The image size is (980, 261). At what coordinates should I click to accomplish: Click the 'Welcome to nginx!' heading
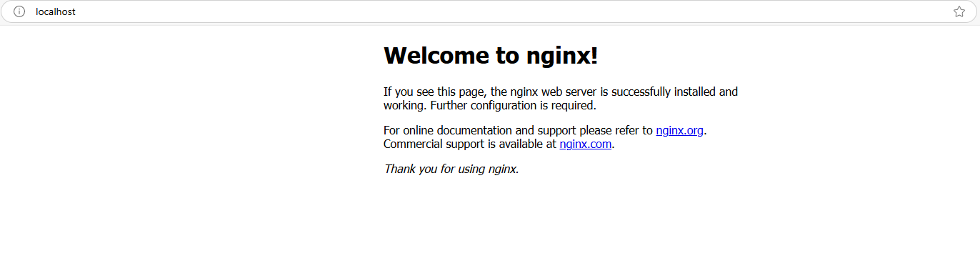click(491, 55)
